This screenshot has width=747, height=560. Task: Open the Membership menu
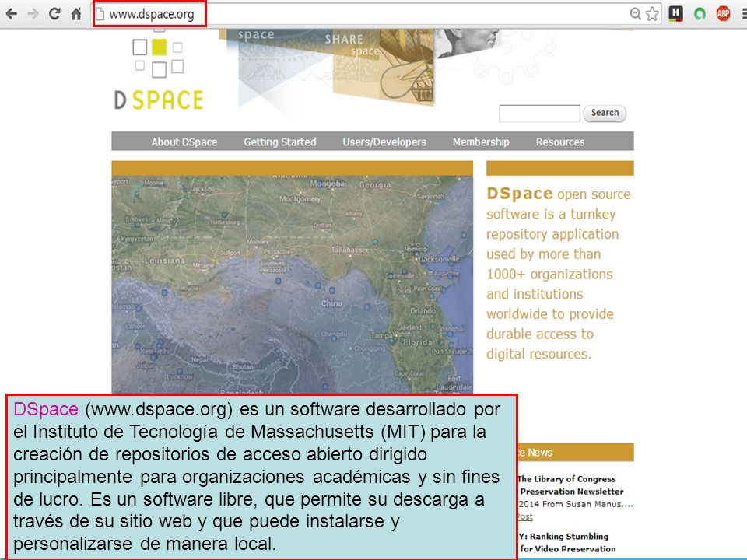pyautogui.click(x=481, y=142)
